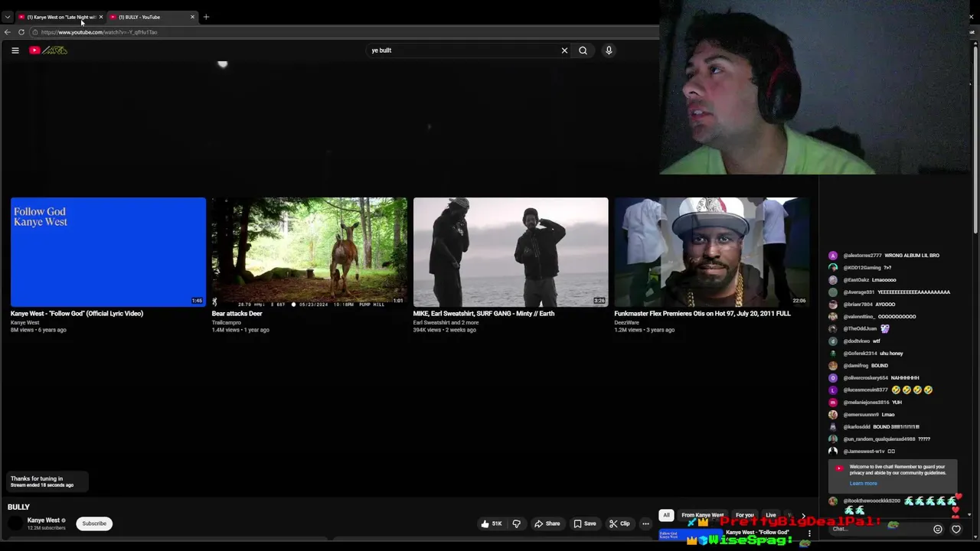Switch to the Kanye West Late Night tab
The width and height of the screenshot is (980, 551).
[60, 17]
